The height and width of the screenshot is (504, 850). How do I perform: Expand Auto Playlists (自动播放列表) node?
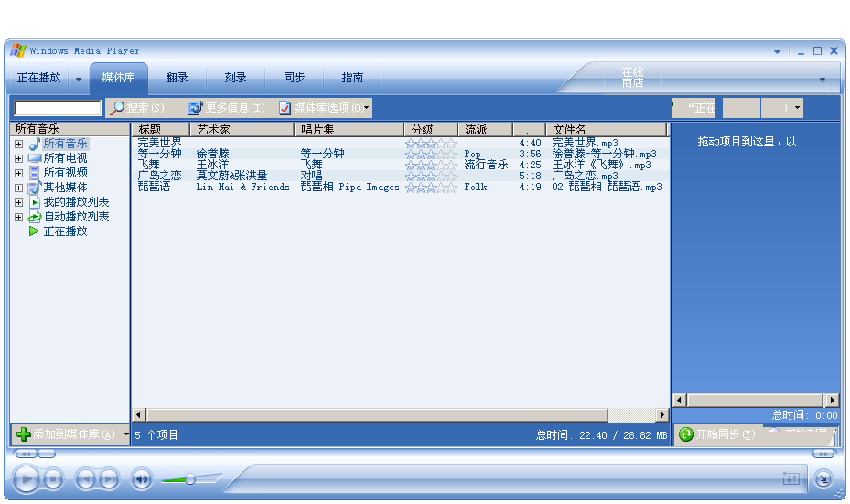[x=18, y=218]
